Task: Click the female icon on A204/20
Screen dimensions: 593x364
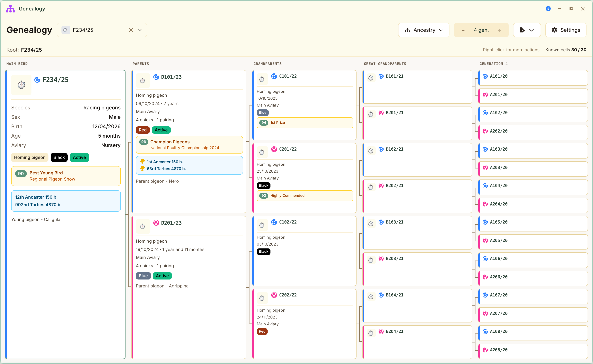Action: tap(485, 204)
